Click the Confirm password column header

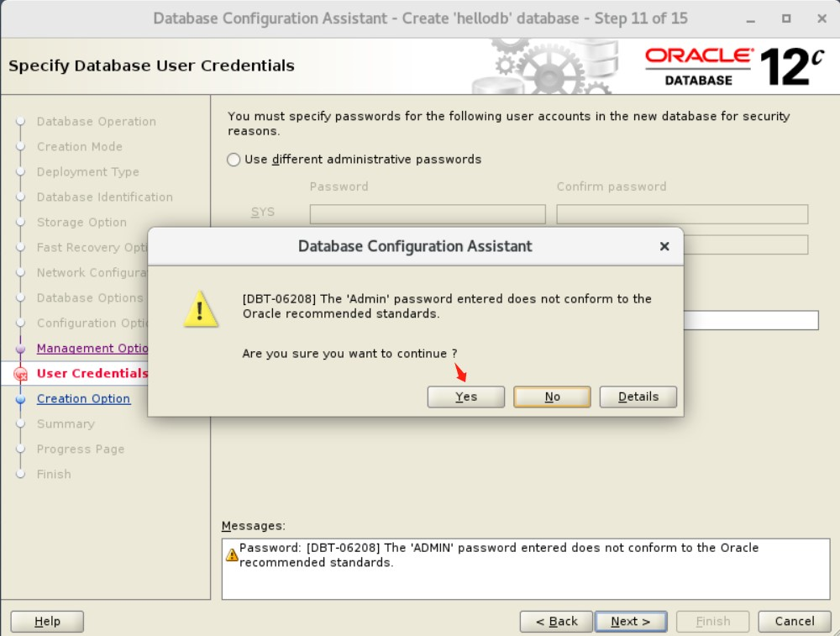click(x=612, y=187)
